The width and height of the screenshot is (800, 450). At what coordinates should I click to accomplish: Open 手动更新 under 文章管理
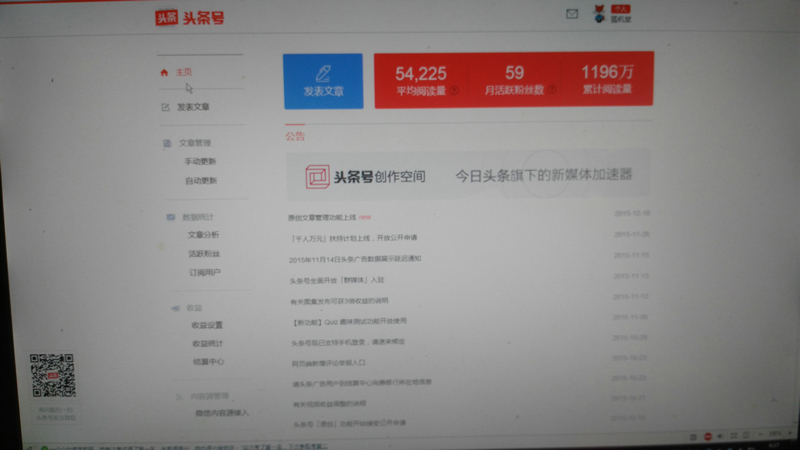[x=201, y=161]
